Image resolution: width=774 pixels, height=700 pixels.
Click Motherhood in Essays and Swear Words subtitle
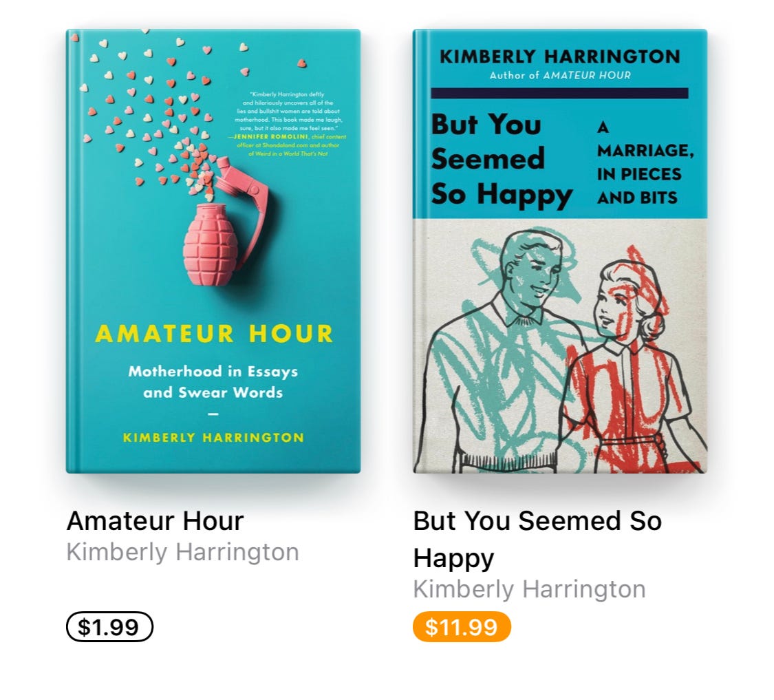click(x=213, y=381)
